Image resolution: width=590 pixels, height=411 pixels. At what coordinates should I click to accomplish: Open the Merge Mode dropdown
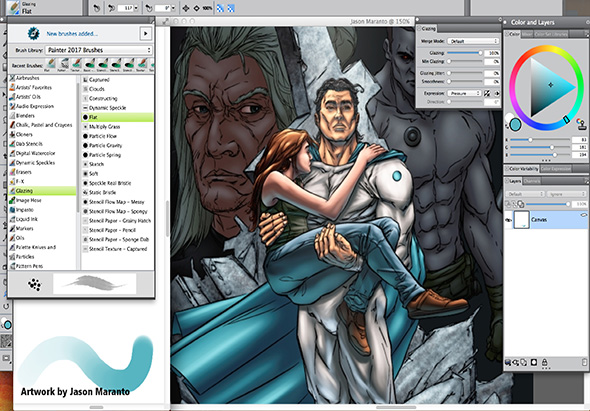(473, 41)
